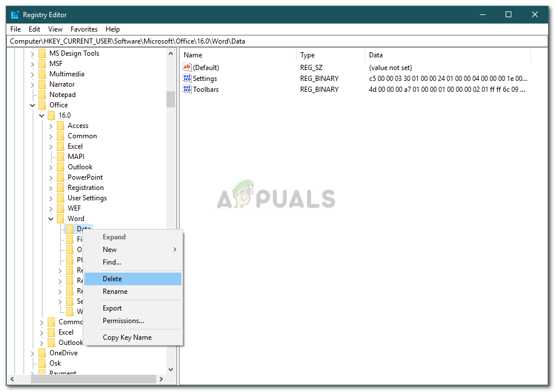
Task: Choose Delete from the context menu
Action: pyautogui.click(x=133, y=279)
